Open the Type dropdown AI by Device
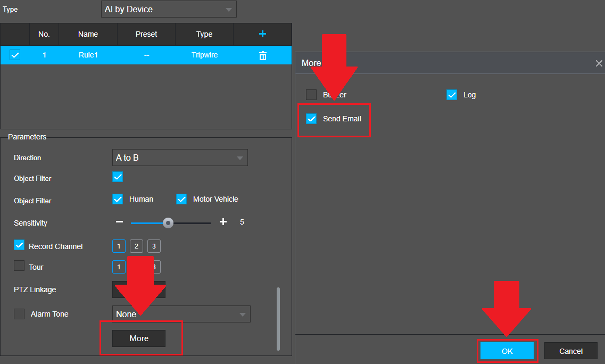 pos(169,9)
